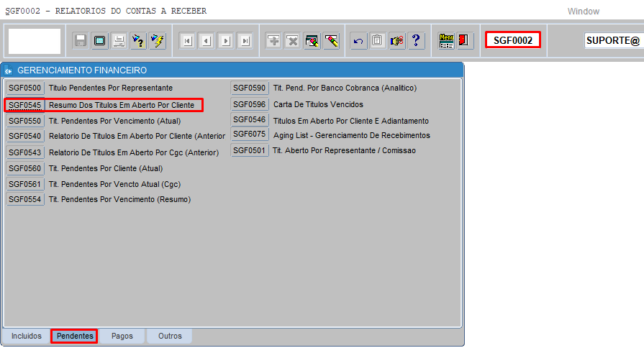
Task: Click 'Aging List - Gerenciamento De Recebimentos' label
Action: 352,135
